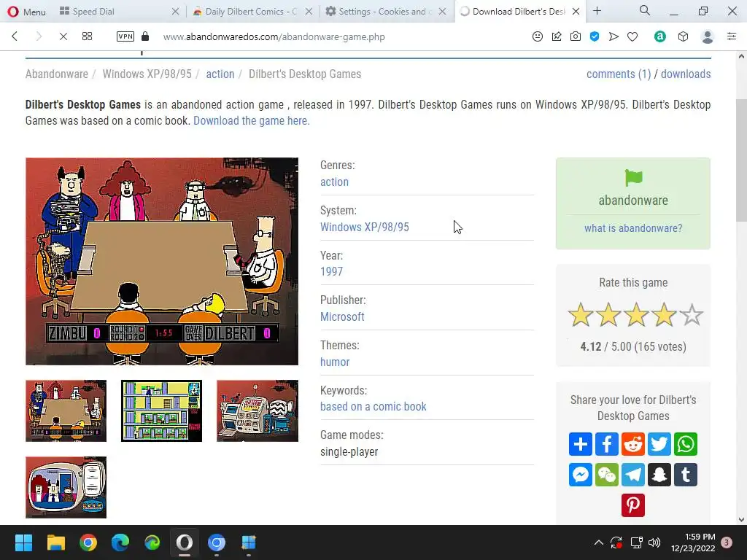Select the boardroom table thumbnail
Screen dimensions: 747x560
[x=66, y=411]
